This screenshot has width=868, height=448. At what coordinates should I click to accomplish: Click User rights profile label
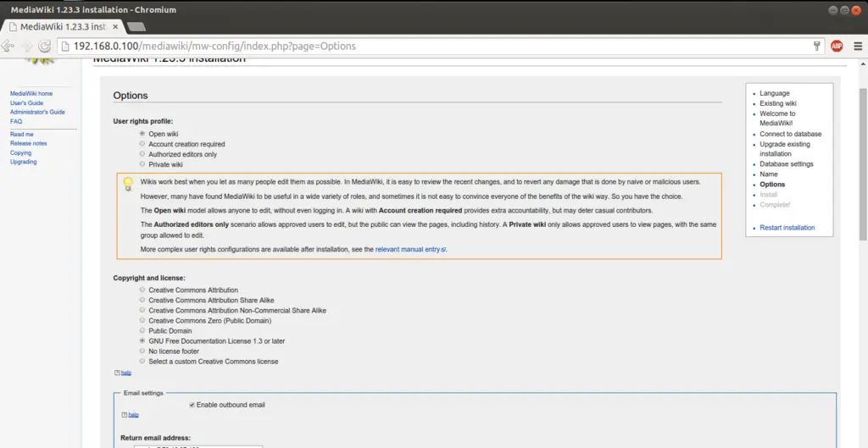point(142,121)
